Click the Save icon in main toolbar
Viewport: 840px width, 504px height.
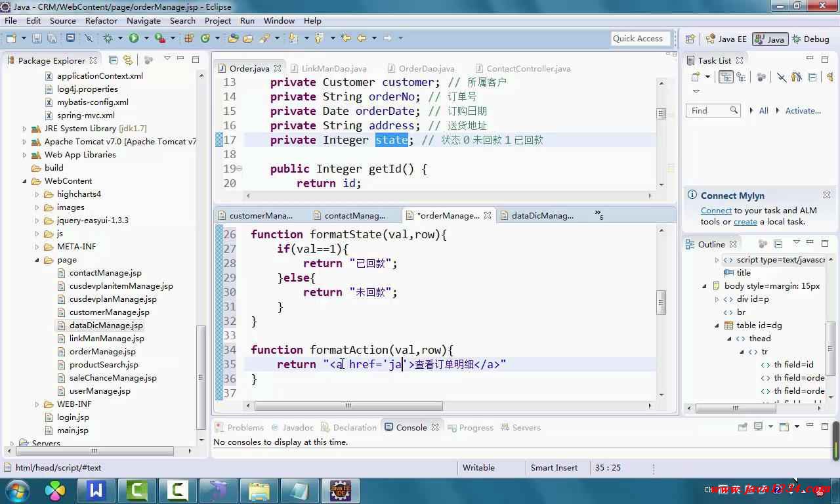click(37, 38)
